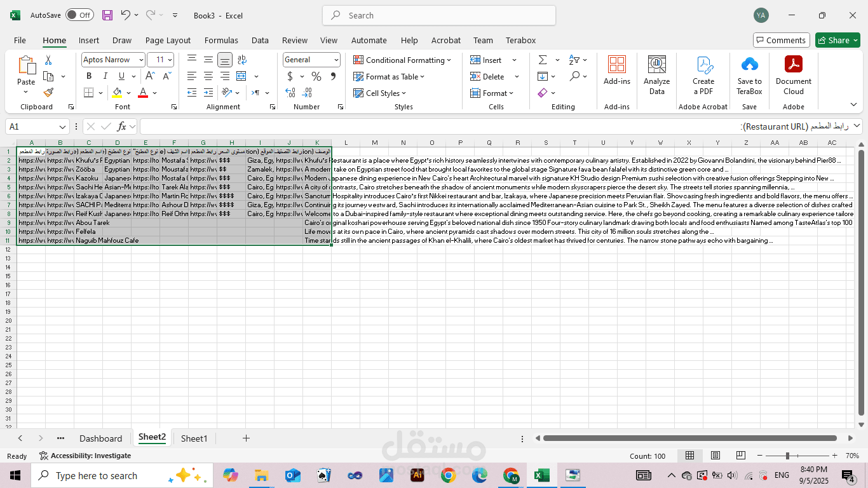
Task: Click the Undo arrow icon
Action: (126, 15)
